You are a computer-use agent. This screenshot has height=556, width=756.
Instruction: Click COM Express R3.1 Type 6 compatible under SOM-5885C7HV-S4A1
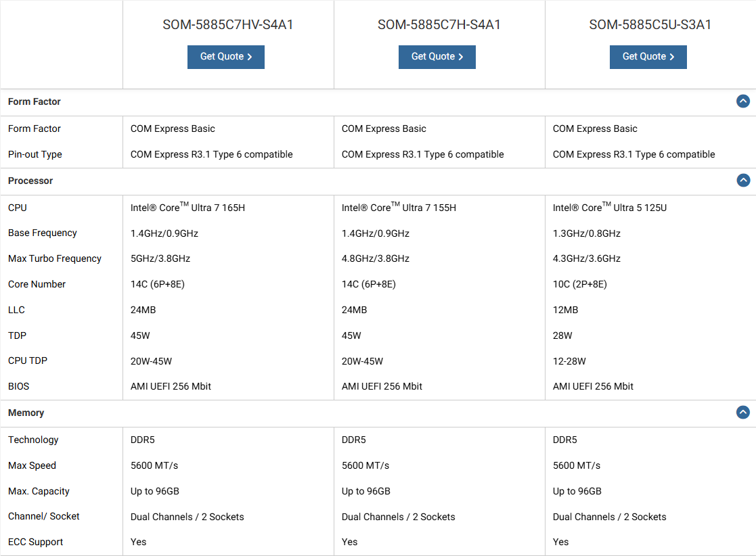click(212, 154)
